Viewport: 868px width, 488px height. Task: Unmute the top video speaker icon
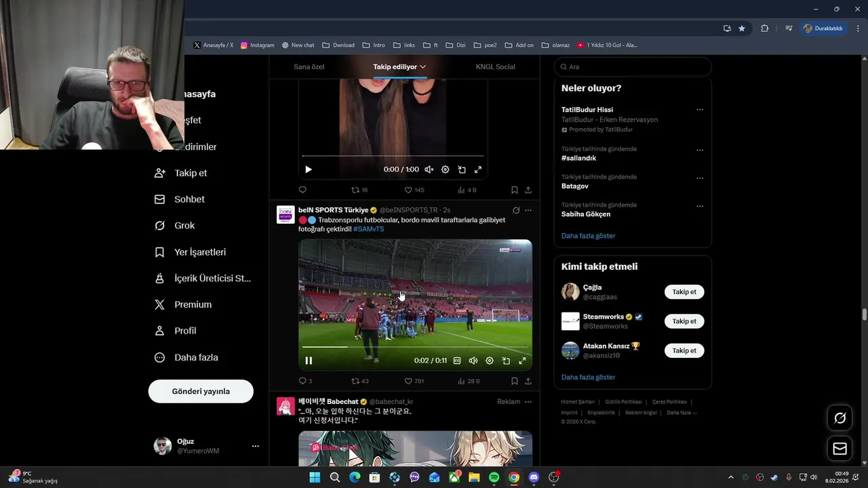429,169
